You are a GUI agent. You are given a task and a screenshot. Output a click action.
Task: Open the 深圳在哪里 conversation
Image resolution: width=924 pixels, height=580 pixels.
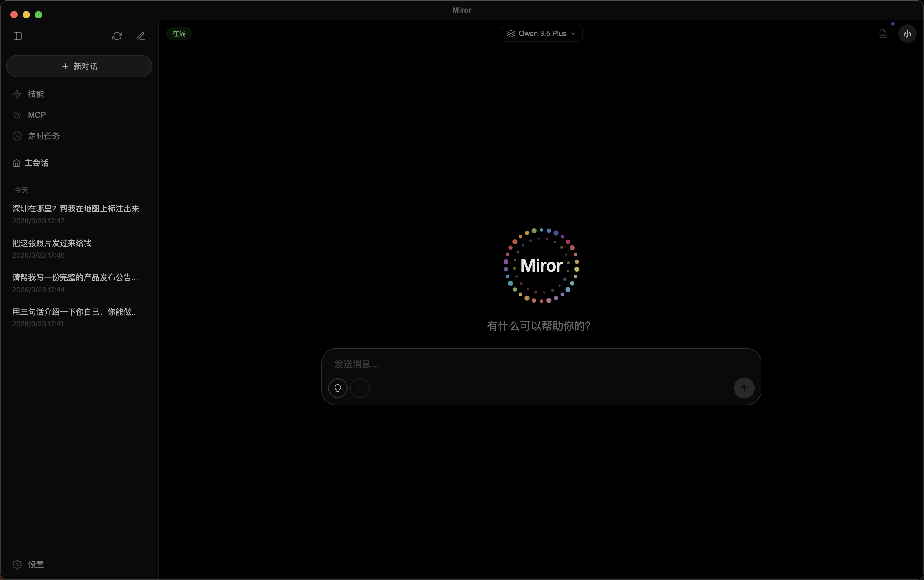click(75, 214)
